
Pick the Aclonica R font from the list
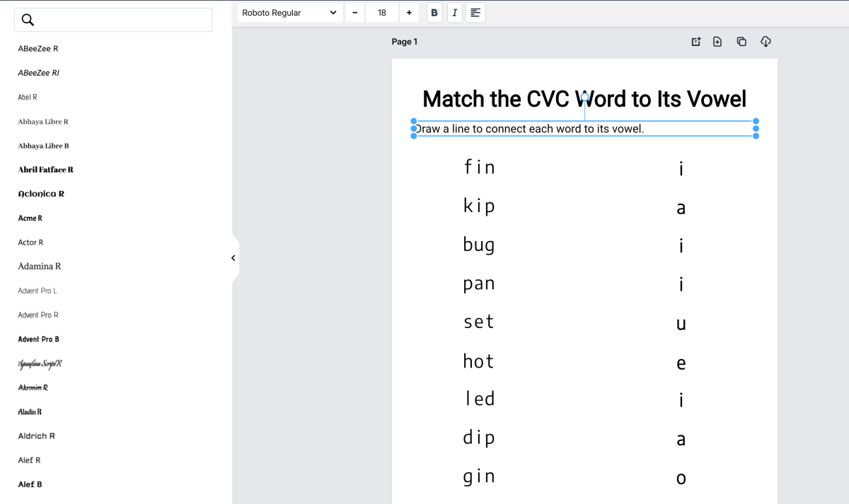41,194
